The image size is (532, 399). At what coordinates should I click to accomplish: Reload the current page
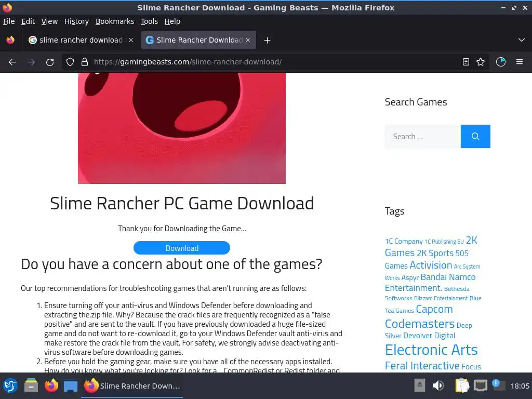click(x=50, y=62)
